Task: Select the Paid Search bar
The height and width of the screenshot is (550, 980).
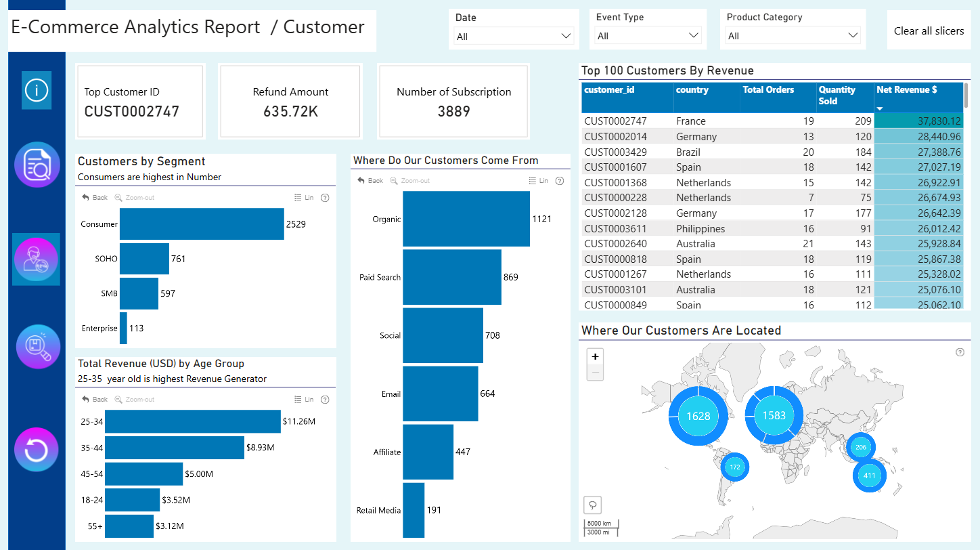Action: pyautogui.click(x=452, y=277)
